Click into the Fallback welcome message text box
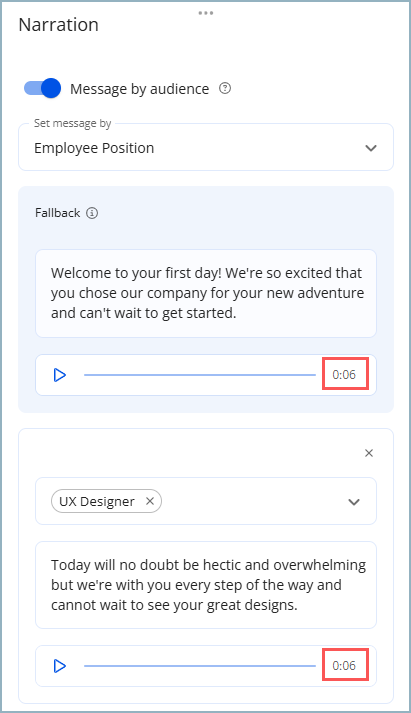The height and width of the screenshot is (713, 411). 206,293
